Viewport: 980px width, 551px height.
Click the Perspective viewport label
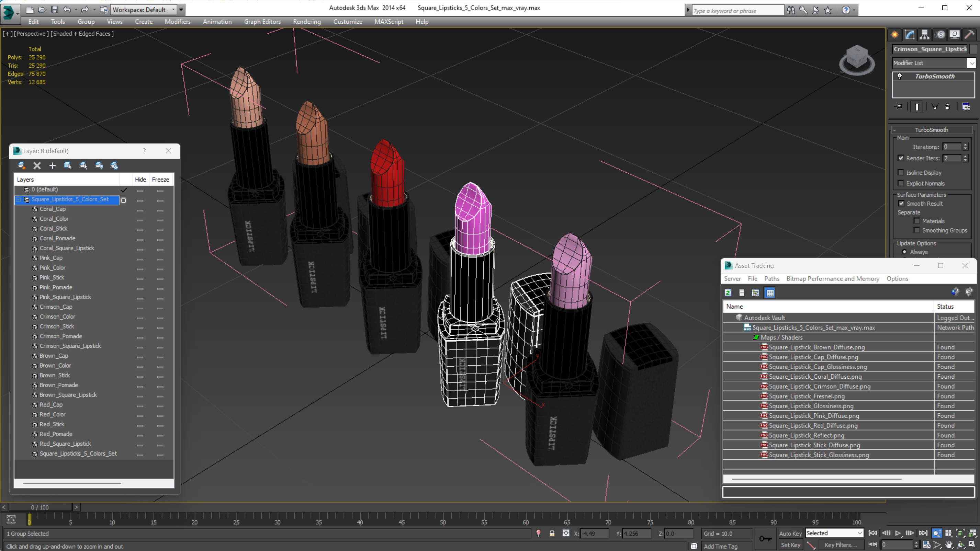(31, 33)
